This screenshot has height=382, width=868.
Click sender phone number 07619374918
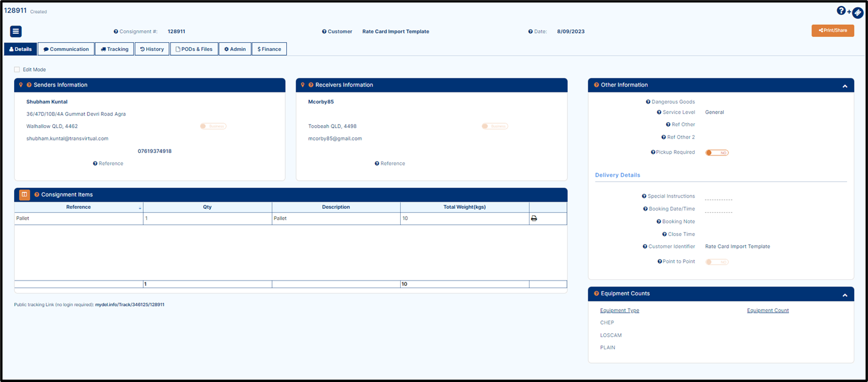click(x=154, y=151)
